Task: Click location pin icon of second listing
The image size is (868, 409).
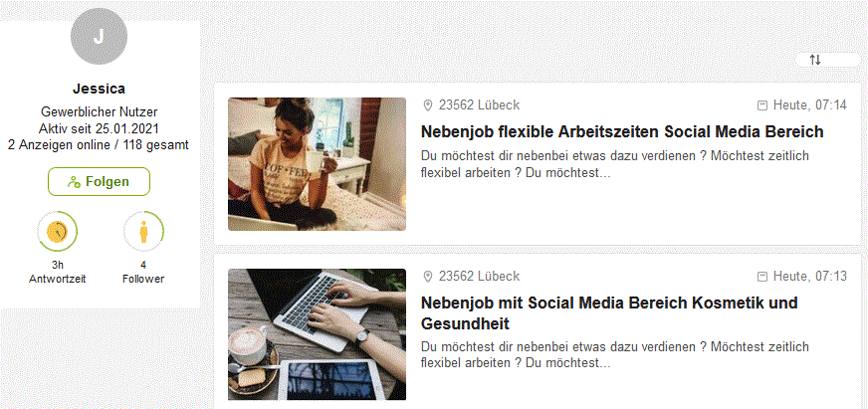Action: pos(427,277)
